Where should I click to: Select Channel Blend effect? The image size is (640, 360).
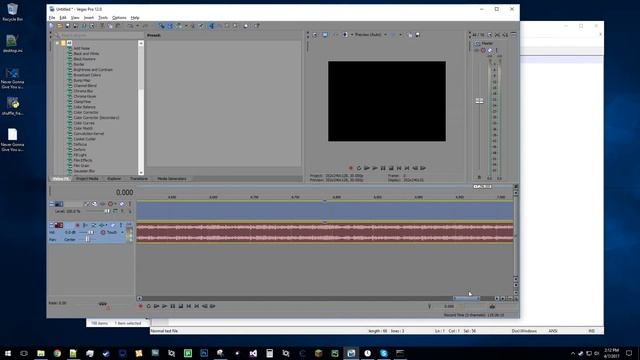(x=85, y=86)
